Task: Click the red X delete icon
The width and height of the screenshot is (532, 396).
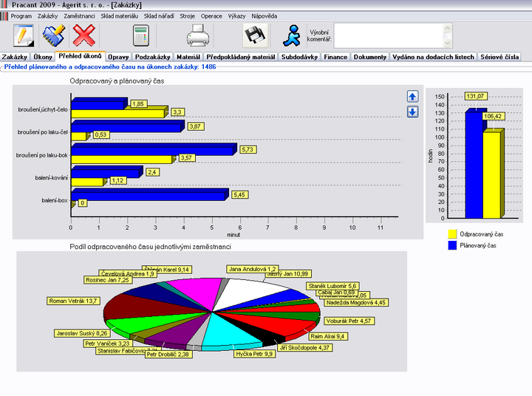Action: (x=83, y=35)
